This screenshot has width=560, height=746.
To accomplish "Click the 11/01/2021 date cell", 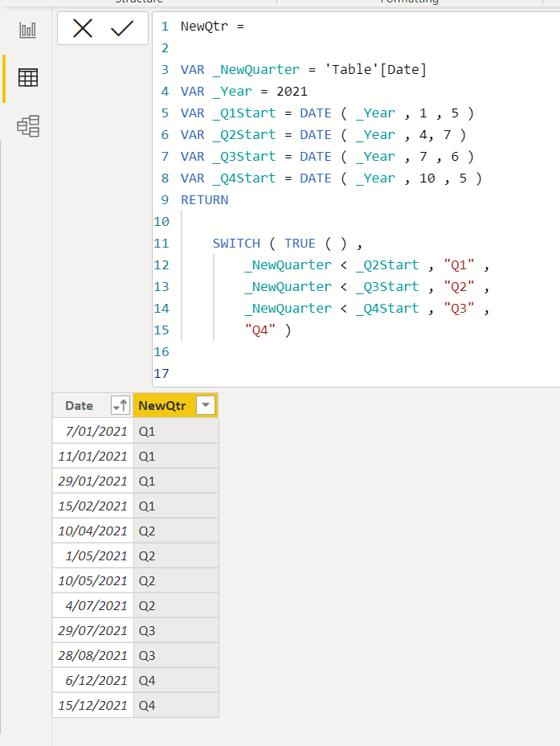I will [x=93, y=456].
